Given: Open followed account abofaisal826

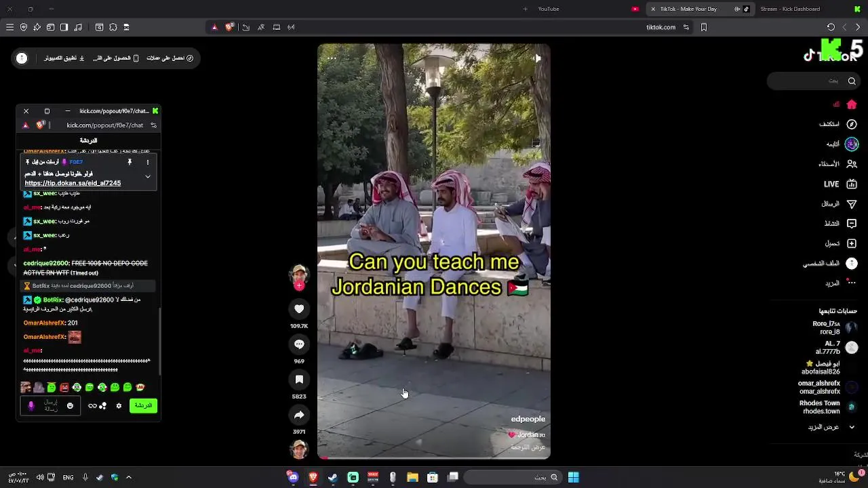Looking at the screenshot, I should click(x=829, y=367).
